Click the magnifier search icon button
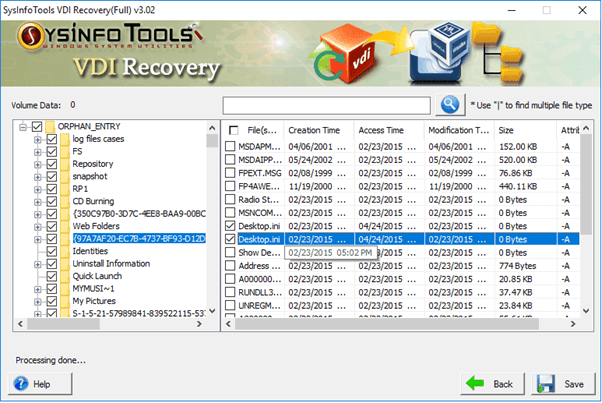This screenshot has height=403, width=602. click(x=450, y=104)
